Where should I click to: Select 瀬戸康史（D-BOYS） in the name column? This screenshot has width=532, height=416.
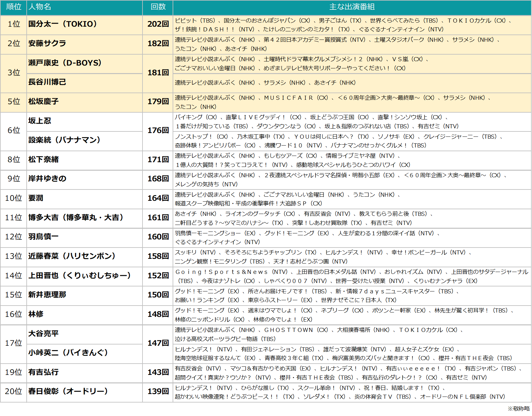click(x=65, y=63)
